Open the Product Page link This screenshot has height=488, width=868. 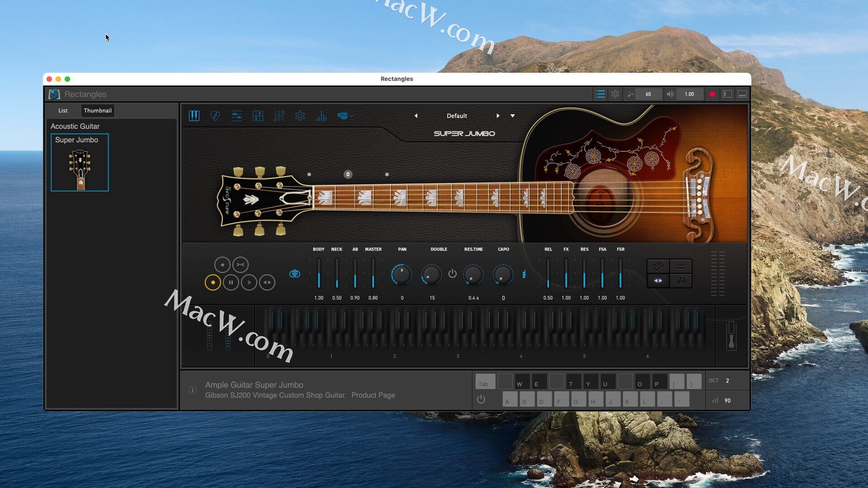tap(373, 395)
